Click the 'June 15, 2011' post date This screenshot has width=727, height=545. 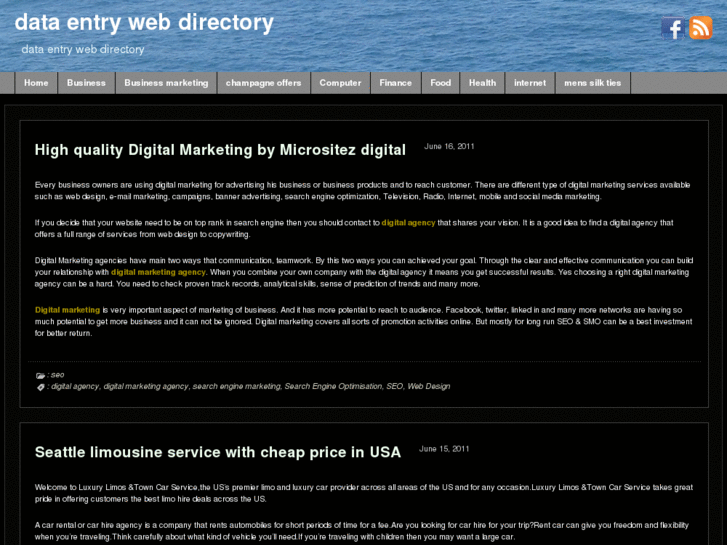[444, 449]
